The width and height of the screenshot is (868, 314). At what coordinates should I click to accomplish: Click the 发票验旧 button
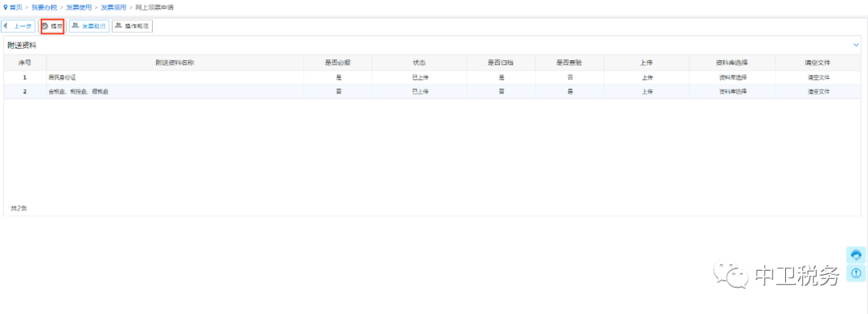coord(89,26)
